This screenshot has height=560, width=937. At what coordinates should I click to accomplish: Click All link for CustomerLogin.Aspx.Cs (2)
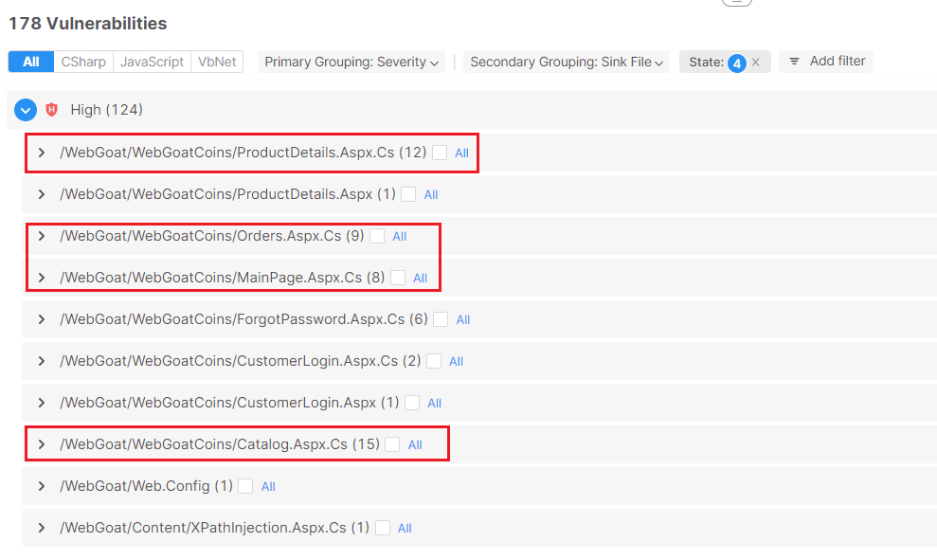457,362
